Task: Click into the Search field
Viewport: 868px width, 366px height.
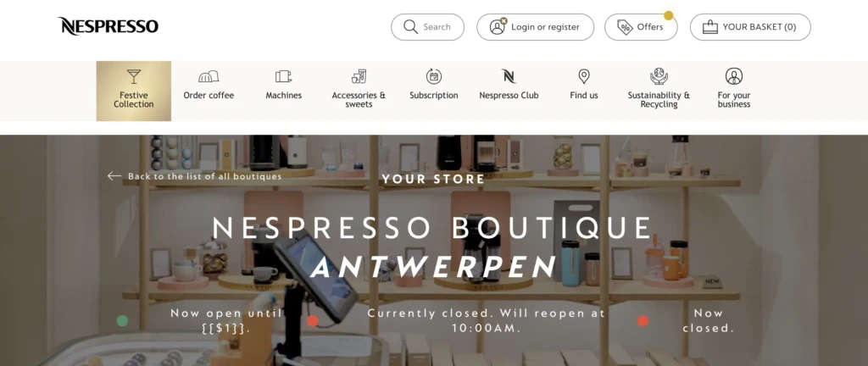Action: pyautogui.click(x=427, y=27)
